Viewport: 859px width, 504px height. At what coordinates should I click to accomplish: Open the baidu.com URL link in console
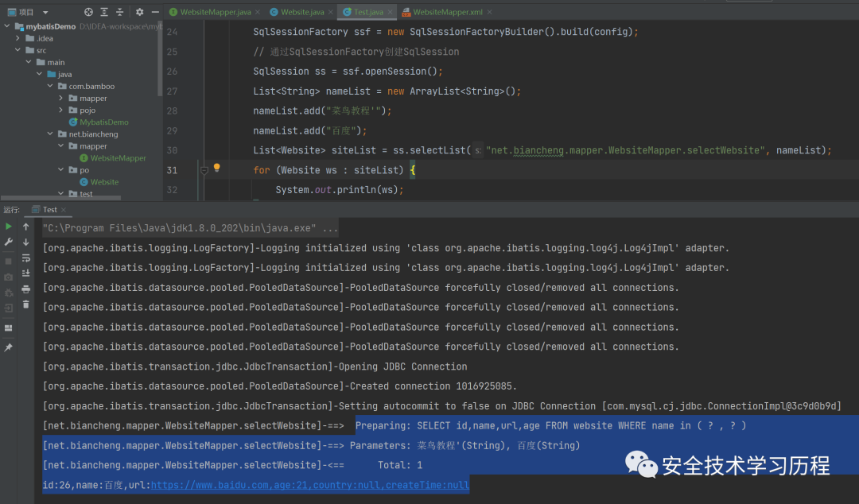tap(310, 486)
